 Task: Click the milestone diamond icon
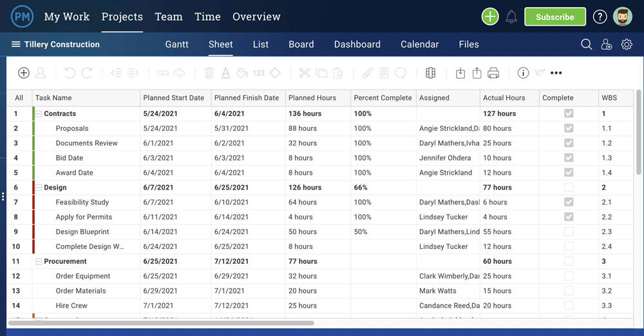[x=275, y=73]
